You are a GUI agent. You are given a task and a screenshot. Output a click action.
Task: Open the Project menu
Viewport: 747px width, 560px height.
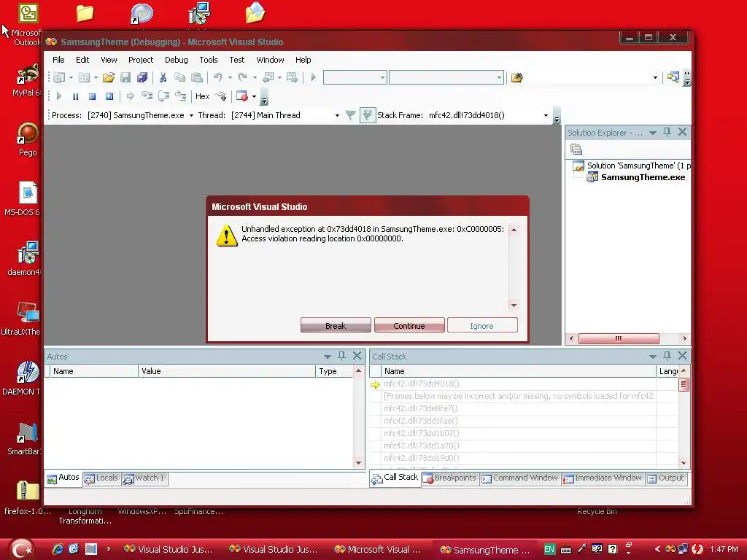pos(141,60)
